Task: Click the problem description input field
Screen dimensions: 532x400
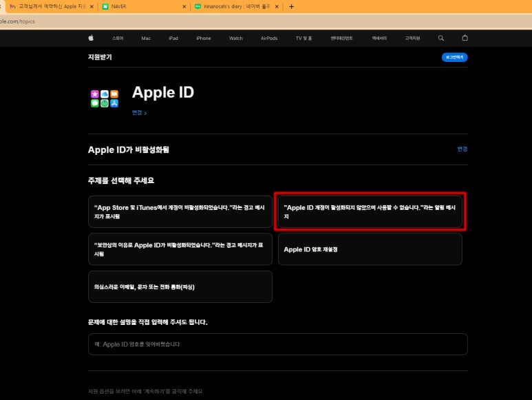Action: (278, 344)
